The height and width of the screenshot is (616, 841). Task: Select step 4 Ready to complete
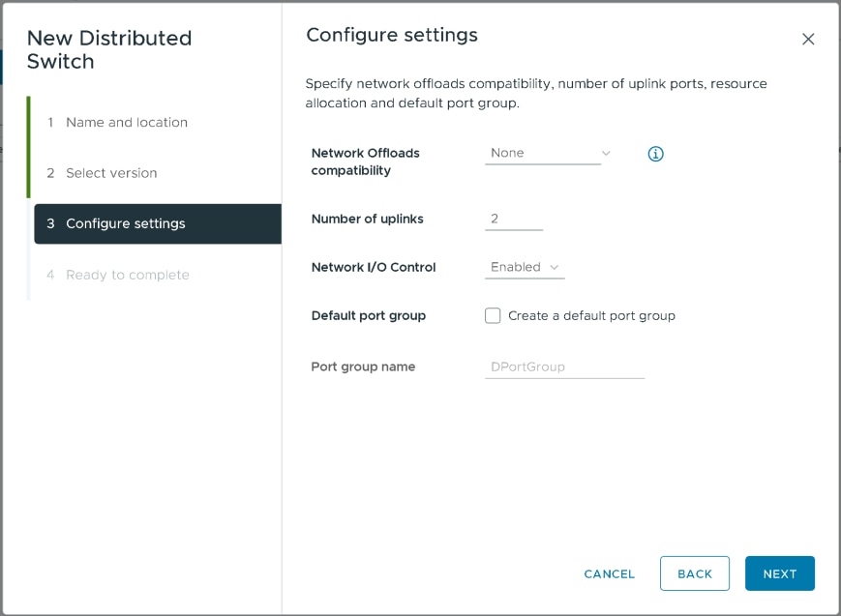(118, 275)
